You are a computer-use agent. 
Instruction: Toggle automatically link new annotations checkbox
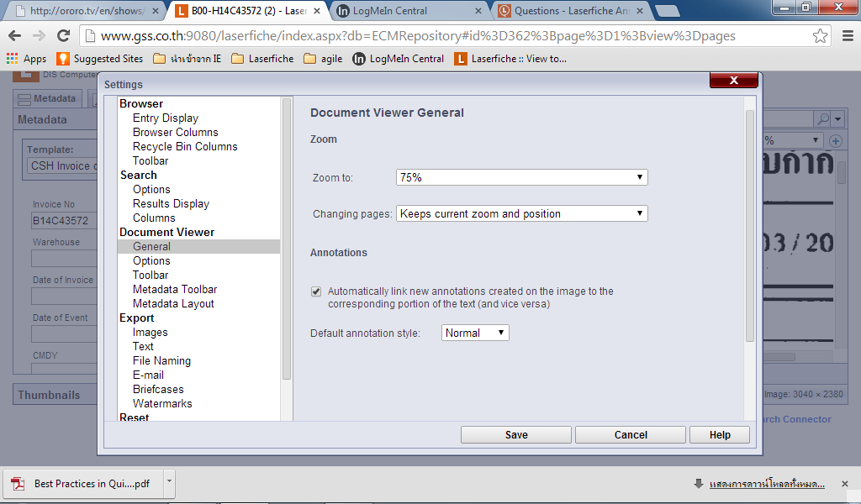[x=316, y=291]
